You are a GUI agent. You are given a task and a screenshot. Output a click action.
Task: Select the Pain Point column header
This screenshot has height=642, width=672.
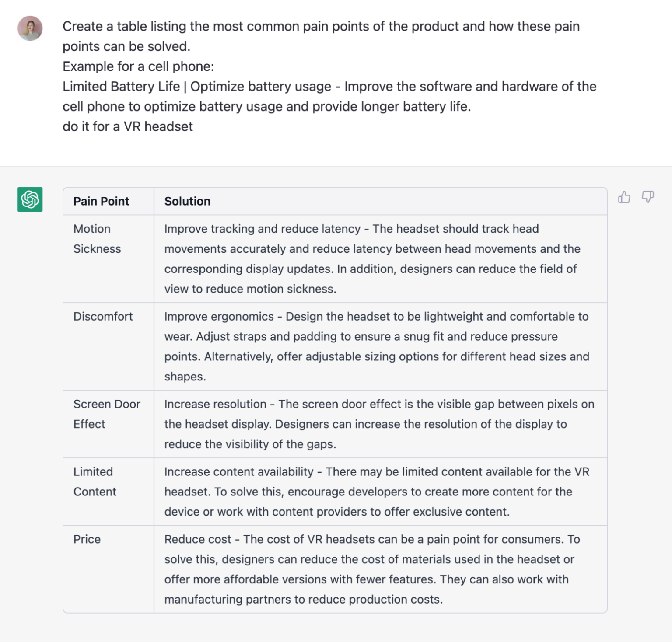(101, 201)
